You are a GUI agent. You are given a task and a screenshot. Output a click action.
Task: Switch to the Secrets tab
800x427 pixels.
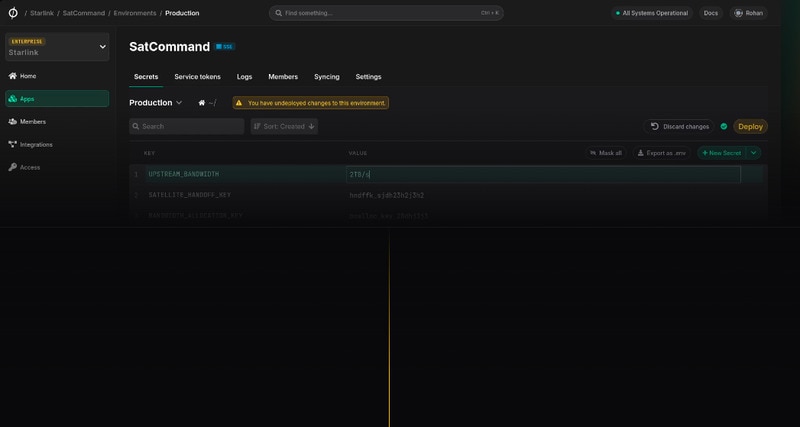tap(146, 77)
